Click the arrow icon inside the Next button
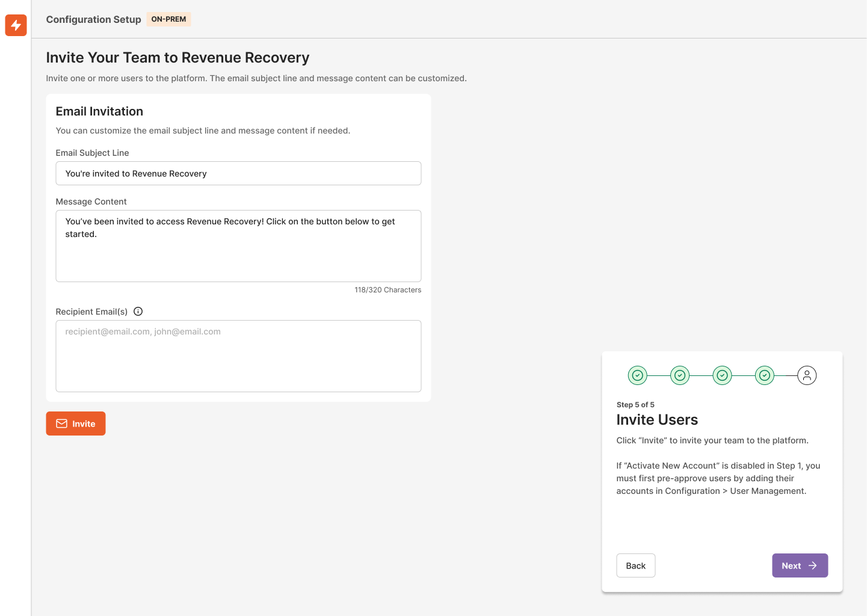This screenshot has height=616, width=867. [813, 565]
